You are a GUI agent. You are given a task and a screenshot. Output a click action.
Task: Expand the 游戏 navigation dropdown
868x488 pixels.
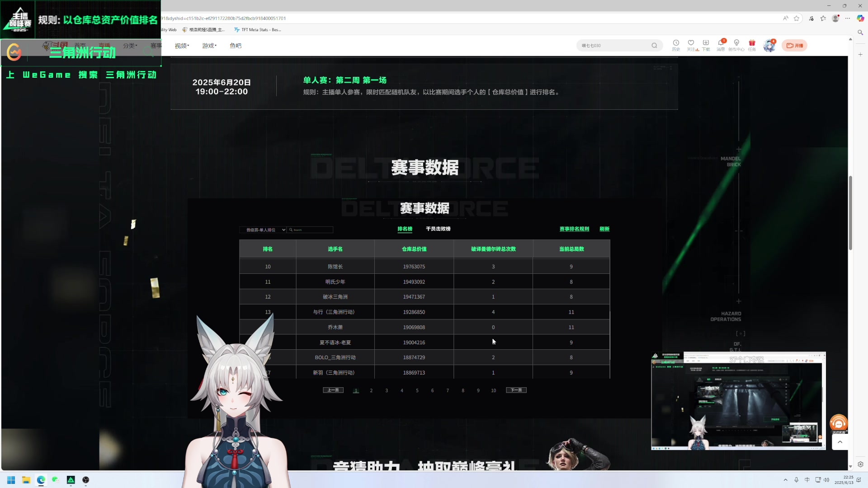[x=209, y=46]
